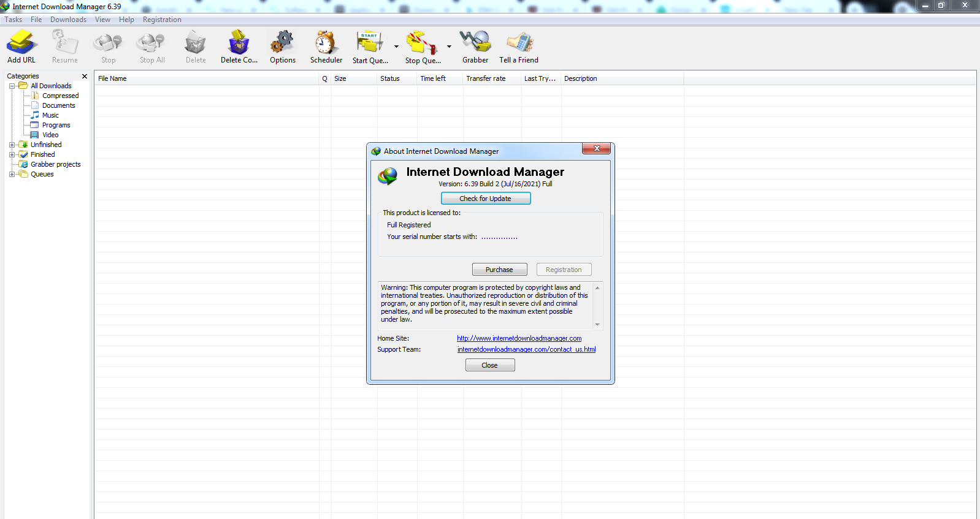The width and height of the screenshot is (980, 519).
Task: Select All Downloads in categories tree
Action: [52, 86]
